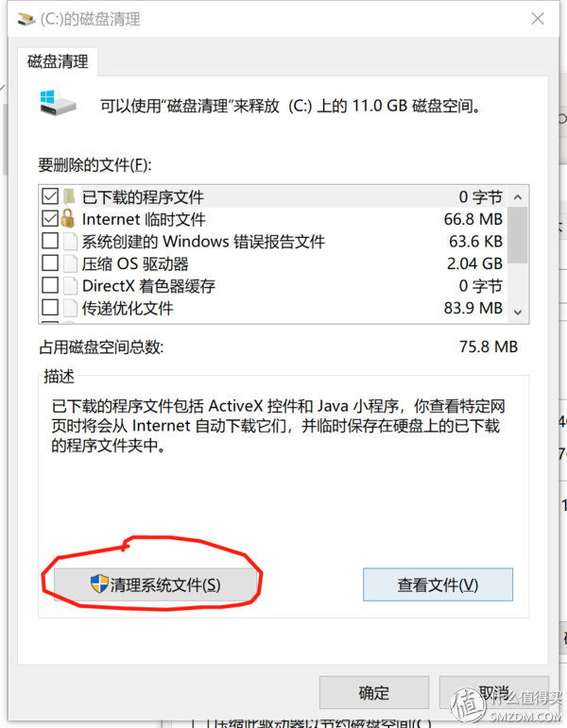Select the DirectX 着色器缓存 list row
567x728 pixels.
tap(273, 285)
